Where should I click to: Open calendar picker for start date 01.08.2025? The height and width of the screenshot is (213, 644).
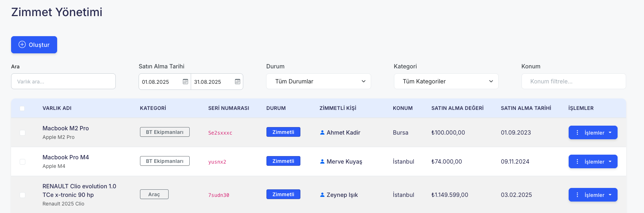click(x=185, y=82)
